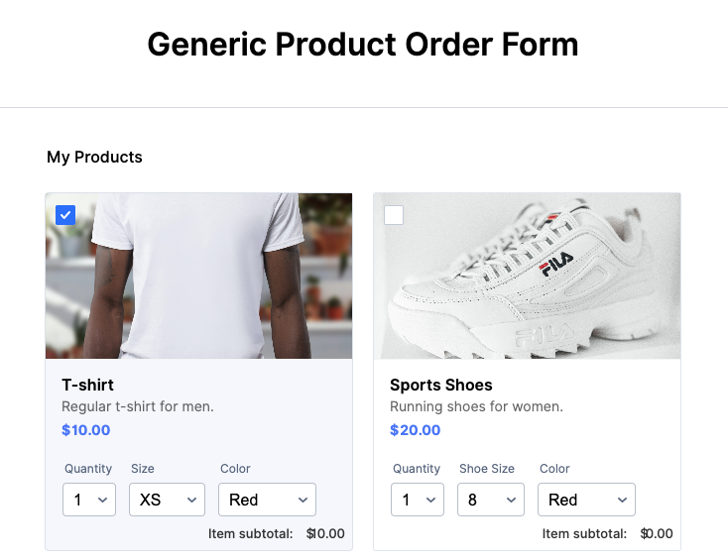Click the Sports Shoes product title
Image resolution: width=728 pixels, height=560 pixels.
tap(441, 385)
